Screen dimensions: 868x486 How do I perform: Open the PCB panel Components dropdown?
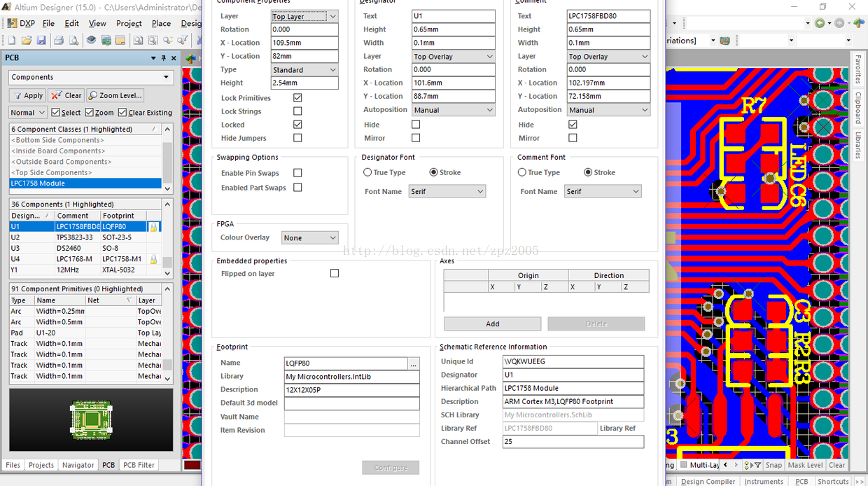click(91, 77)
